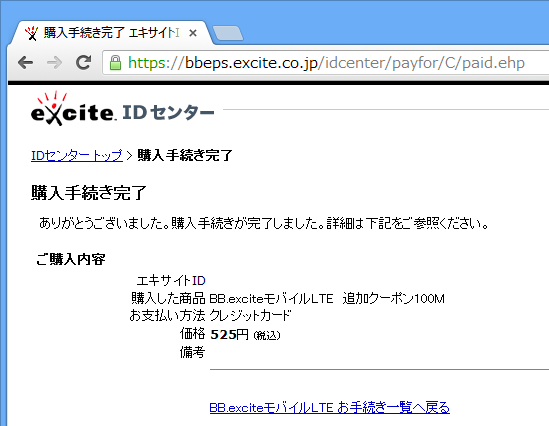549x426 pixels.
Task: Click the excite ID センター logo
Action: tap(123, 109)
